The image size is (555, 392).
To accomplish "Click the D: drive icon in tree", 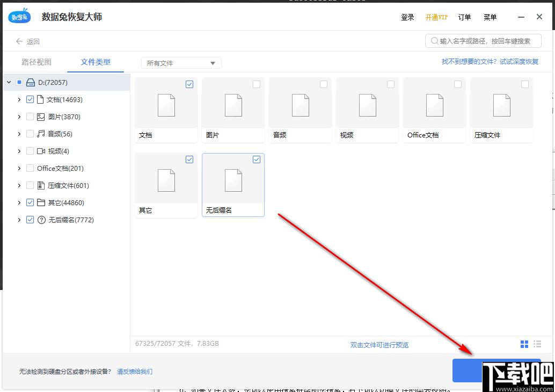I will click(31, 83).
